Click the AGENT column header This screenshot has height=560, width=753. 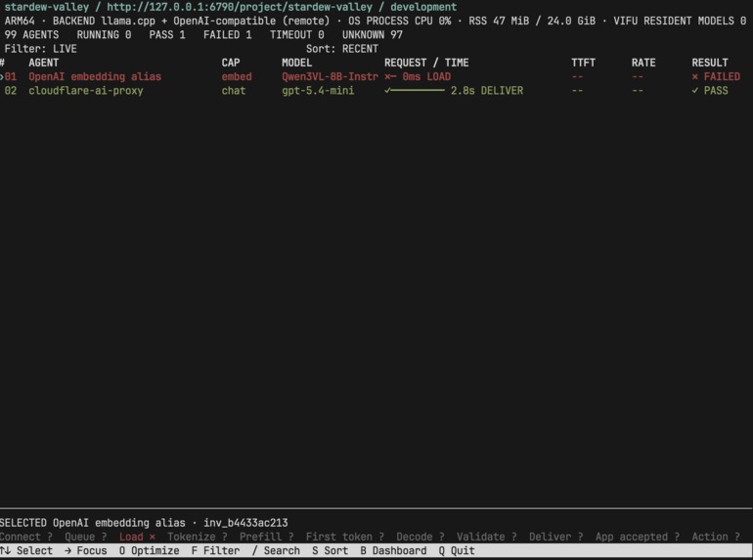(44, 63)
